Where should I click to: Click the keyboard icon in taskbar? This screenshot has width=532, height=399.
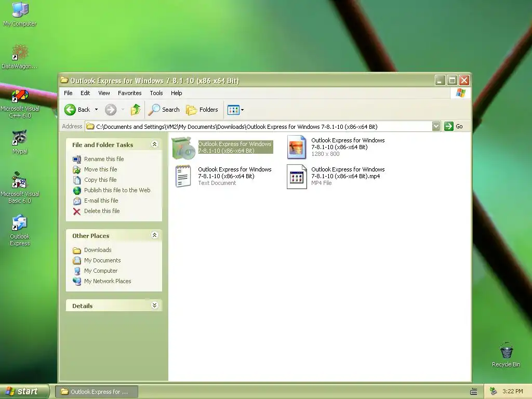pos(474,392)
